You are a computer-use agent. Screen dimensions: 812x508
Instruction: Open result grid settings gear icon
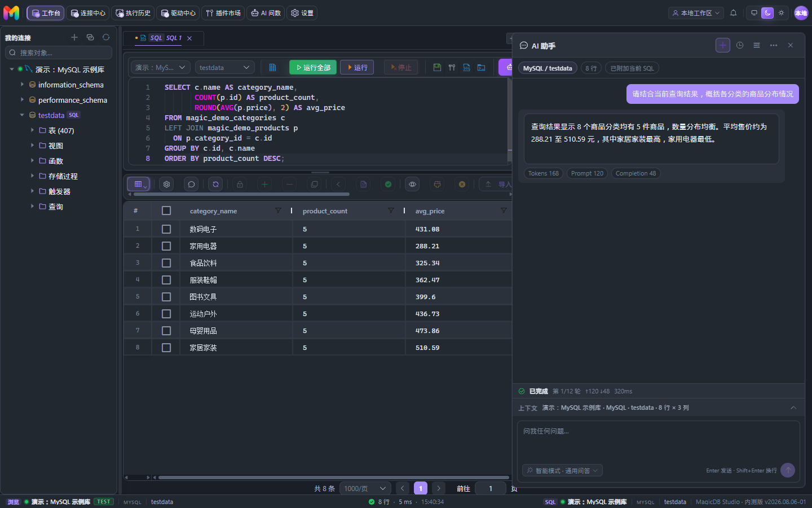point(166,184)
